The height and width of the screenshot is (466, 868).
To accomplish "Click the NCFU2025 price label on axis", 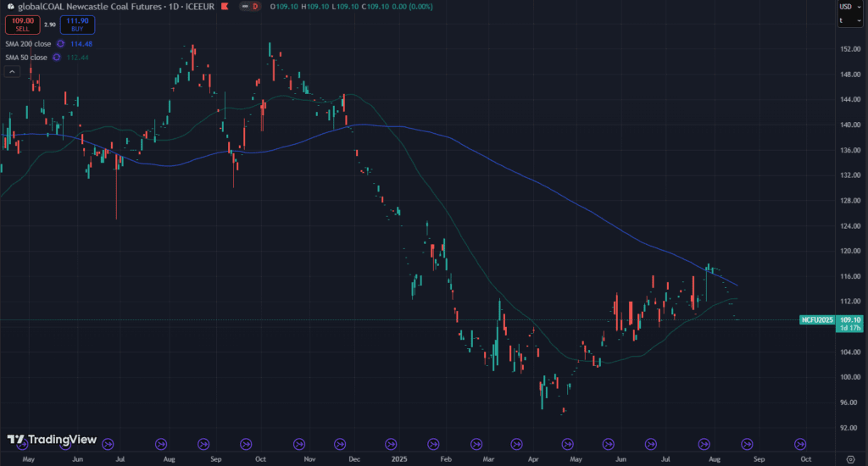I will 817,320.
